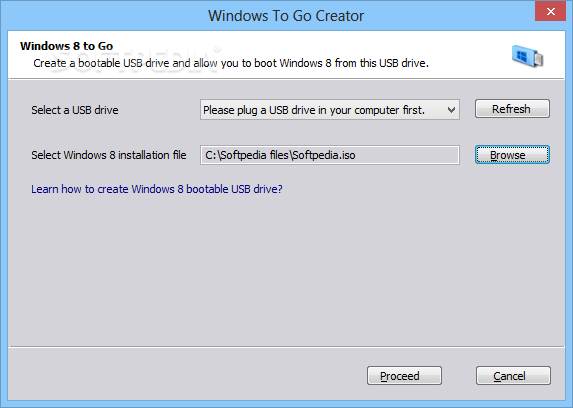Screen dimensions: 573x408
Task: Click the 'Select Windows 8 installation file' label
Action: coord(109,155)
